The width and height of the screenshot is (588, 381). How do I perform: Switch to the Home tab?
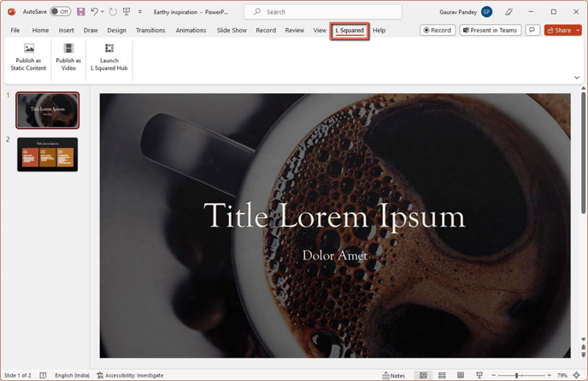coord(40,31)
